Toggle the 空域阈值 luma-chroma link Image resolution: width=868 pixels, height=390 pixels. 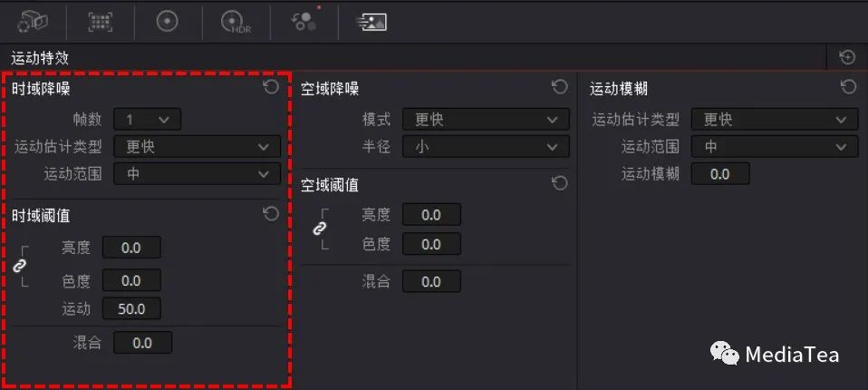320,229
